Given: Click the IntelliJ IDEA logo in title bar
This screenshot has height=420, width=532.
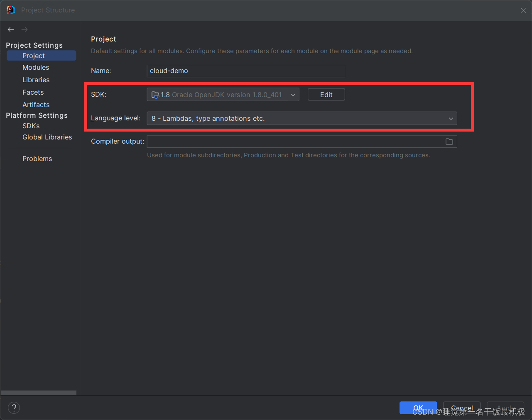Looking at the screenshot, I should coord(11,10).
